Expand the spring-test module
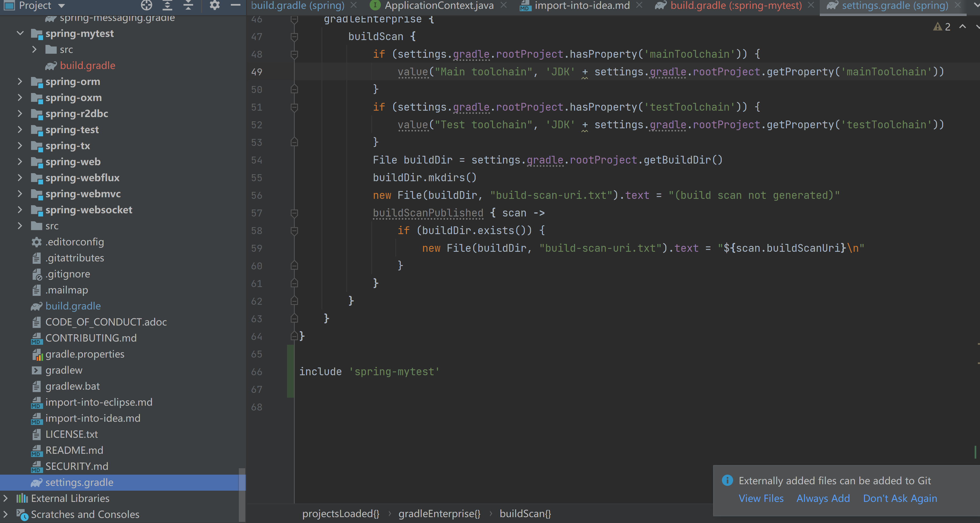980x523 pixels. coord(20,130)
